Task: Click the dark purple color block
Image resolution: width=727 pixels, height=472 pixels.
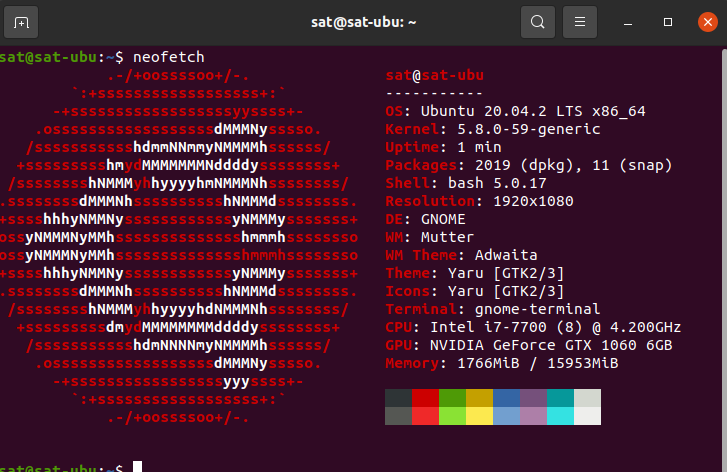Action: coord(533,398)
